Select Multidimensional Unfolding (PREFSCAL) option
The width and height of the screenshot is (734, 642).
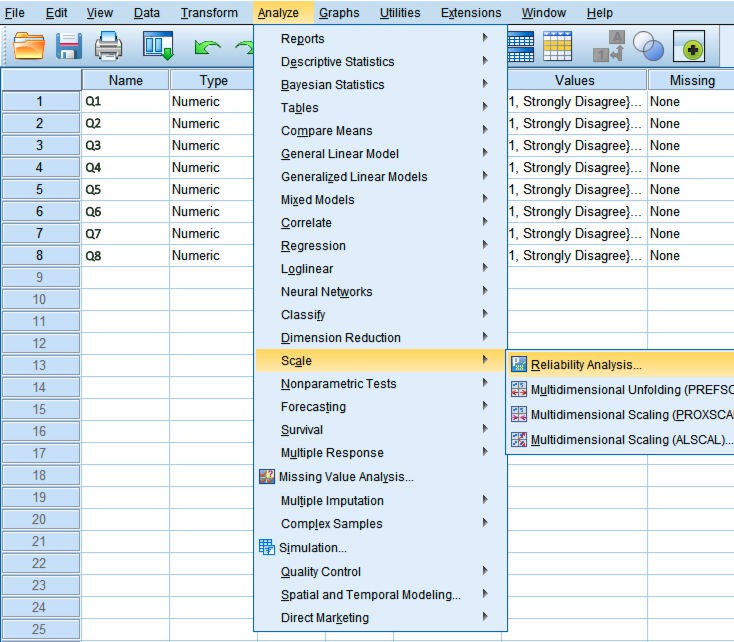pos(620,390)
